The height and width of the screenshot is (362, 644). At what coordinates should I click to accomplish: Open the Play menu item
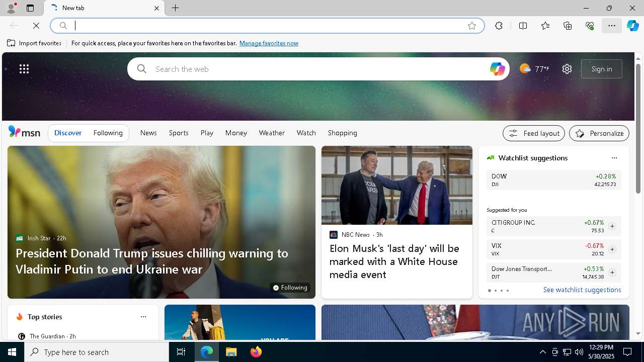[207, 133]
